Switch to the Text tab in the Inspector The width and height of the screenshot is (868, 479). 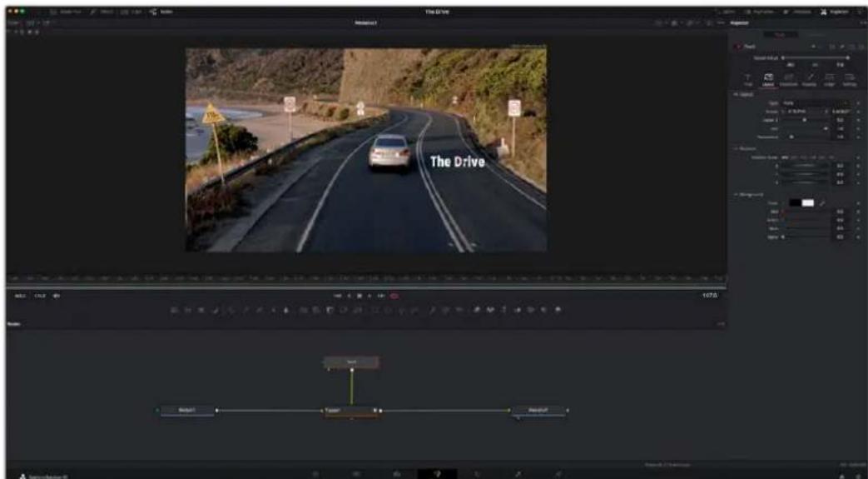click(748, 80)
